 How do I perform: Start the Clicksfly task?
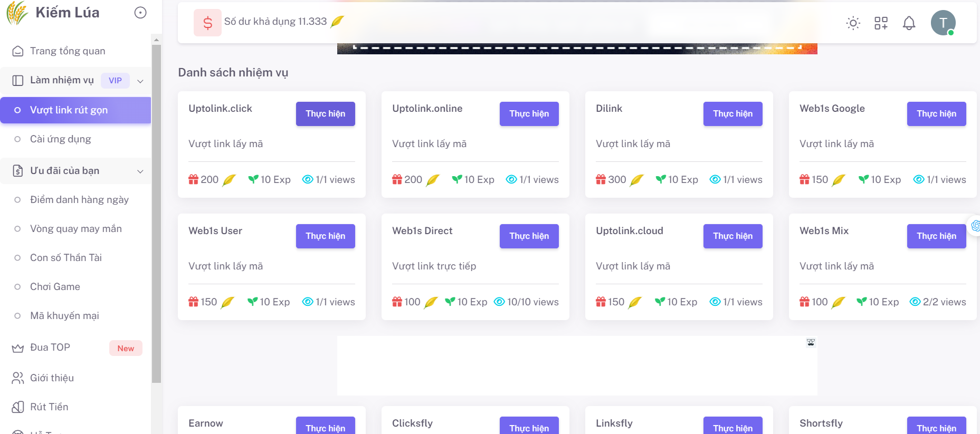[529, 426]
